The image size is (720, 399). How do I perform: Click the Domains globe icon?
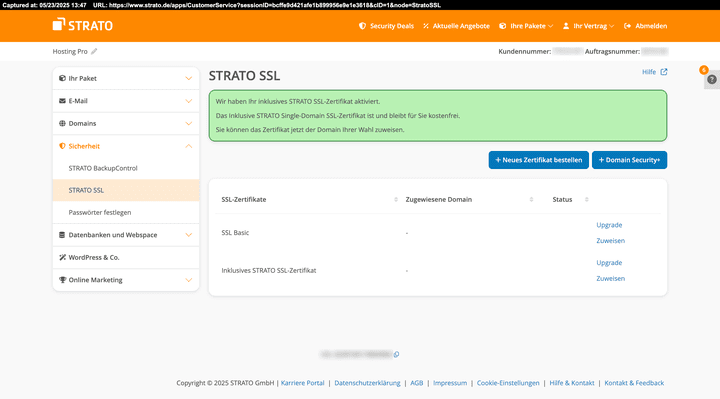coord(62,123)
